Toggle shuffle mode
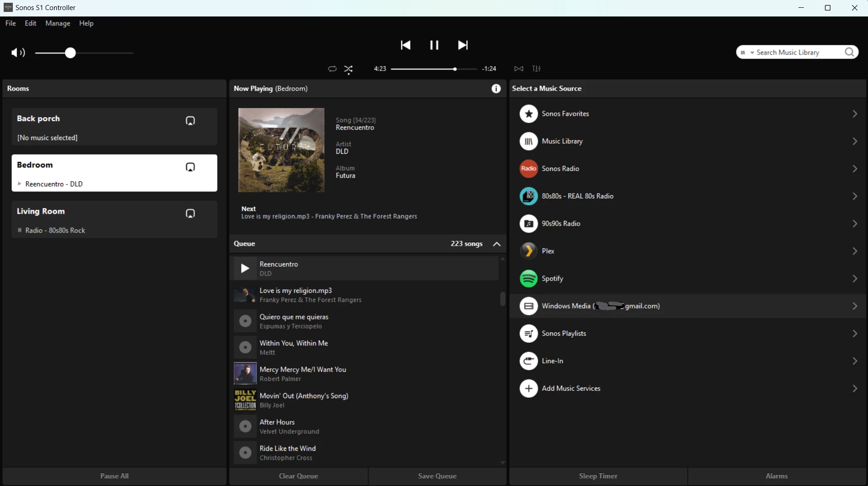Viewport: 868px width, 486px height. [349, 69]
